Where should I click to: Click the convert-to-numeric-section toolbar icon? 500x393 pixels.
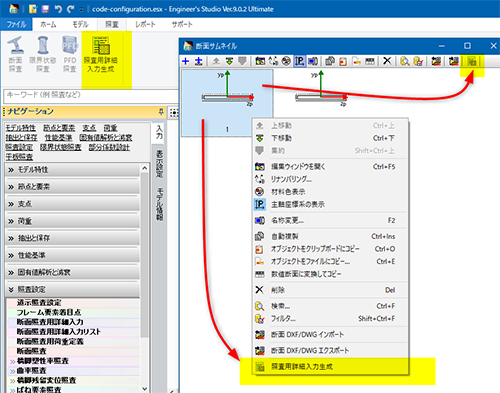point(369,61)
